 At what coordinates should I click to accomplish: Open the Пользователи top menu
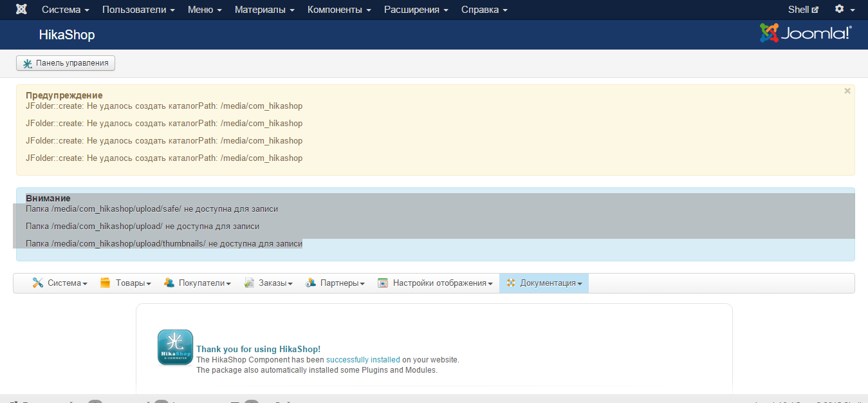pyautogui.click(x=138, y=10)
